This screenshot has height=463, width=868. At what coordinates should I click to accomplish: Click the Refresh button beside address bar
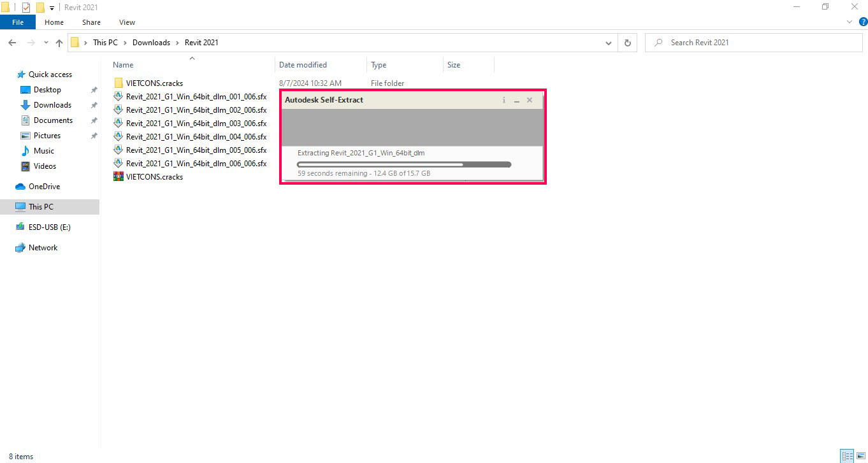[627, 43]
